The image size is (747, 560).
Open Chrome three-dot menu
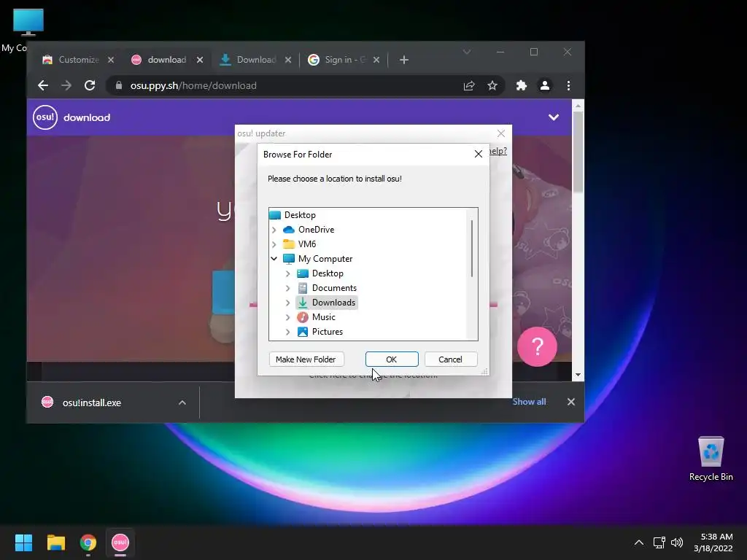(x=568, y=85)
